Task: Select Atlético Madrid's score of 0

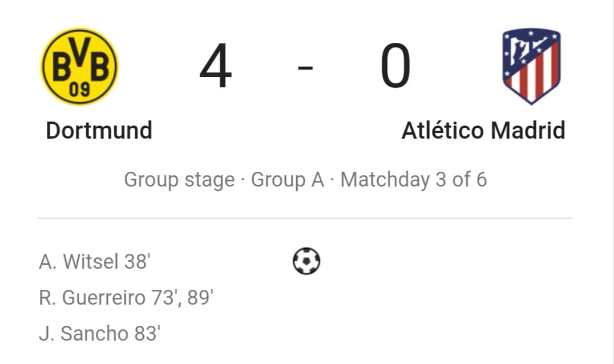Action: (395, 66)
